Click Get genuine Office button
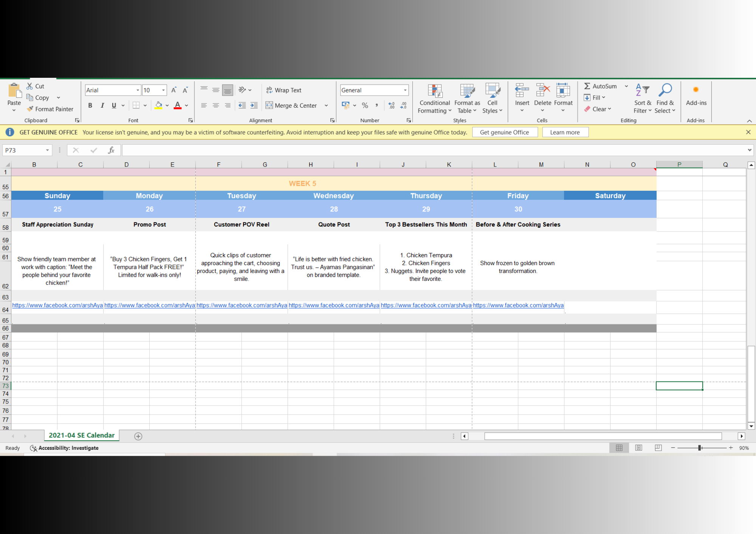The height and width of the screenshot is (534, 756). pos(505,132)
